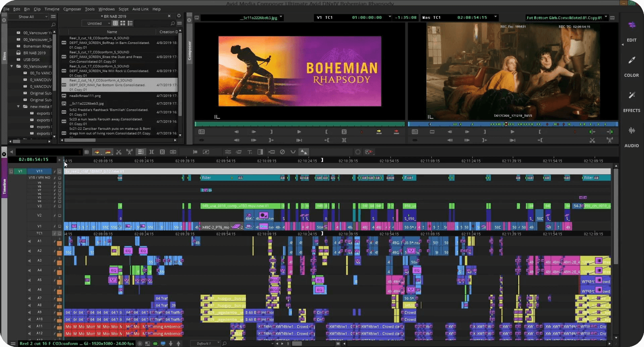The height and width of the screenshot is (347, 644).
Task: Open the Default timeline view dropdown
Action: [x=205, y=343]
